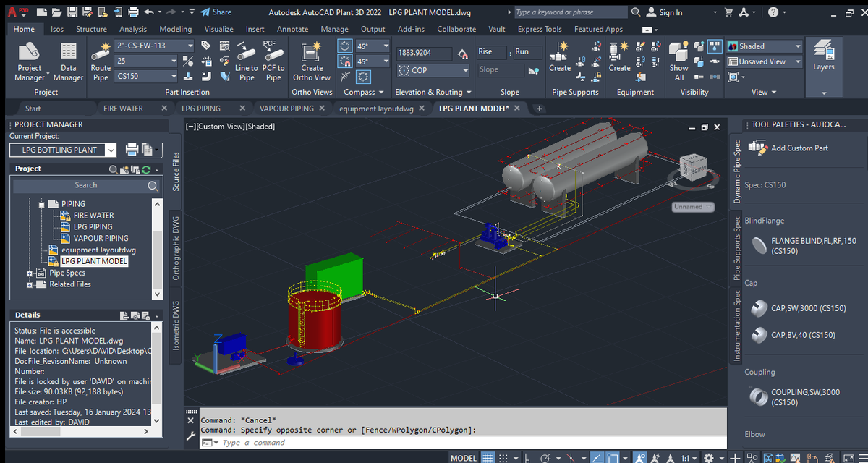Click the search magnifier in title bar

point(636,12)
